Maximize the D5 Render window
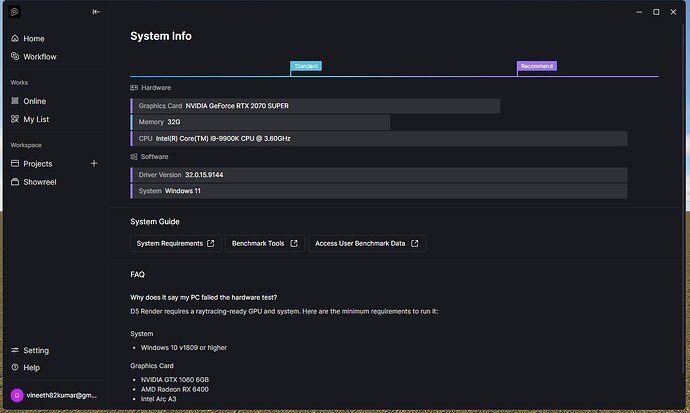690x413 pixels. [656, 12]
